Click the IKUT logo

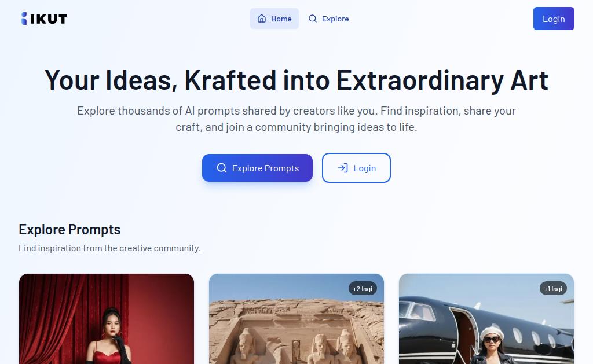click(x=44, y=19)
